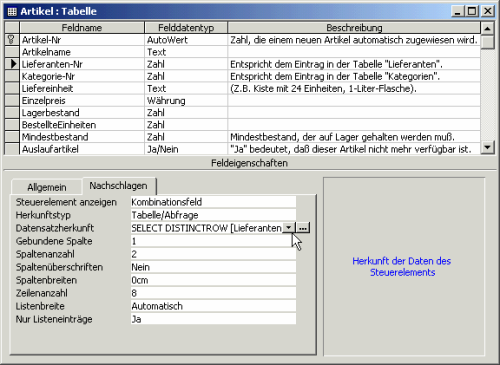Minimize the Artikel table window
The width and height of the screenshot is (500, 365).
[x=458, y=11]
